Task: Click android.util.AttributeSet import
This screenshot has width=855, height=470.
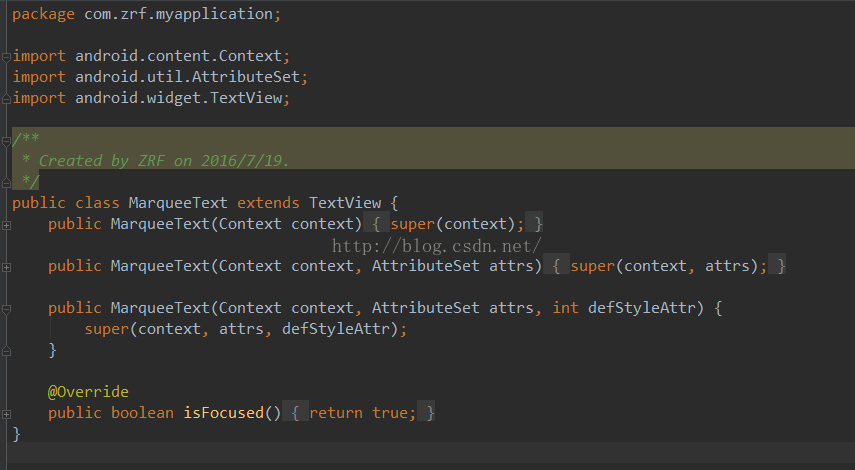Action: coord(188,77)
